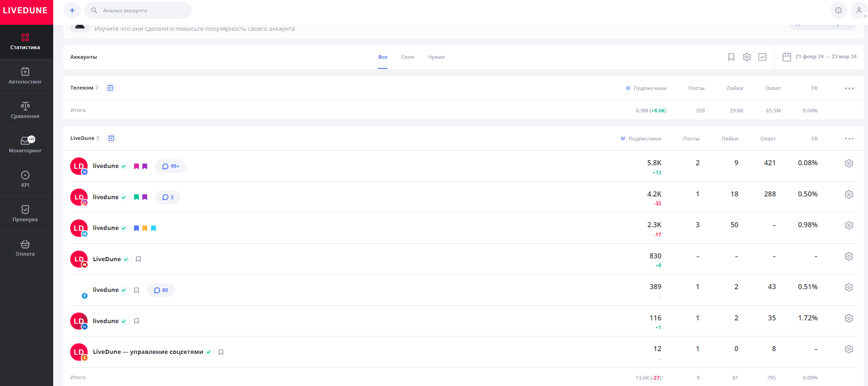The width and height of the screenshot is (868, 386).
Task: Open settings gear for the 2.3K livedune row
Action: 849,225
